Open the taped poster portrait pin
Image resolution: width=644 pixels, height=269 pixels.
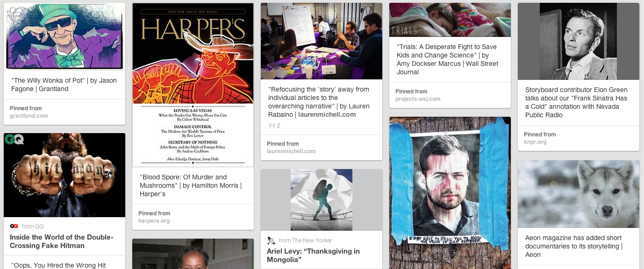[450, 193]
